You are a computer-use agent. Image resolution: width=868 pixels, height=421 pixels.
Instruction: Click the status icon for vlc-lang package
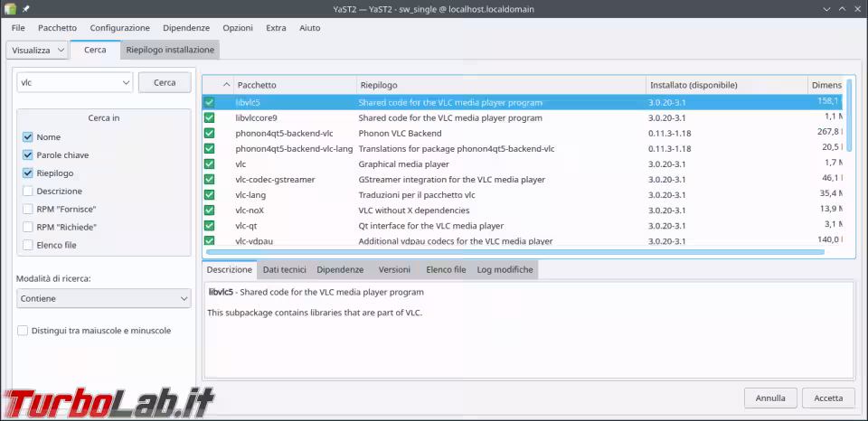click(210, 195)
